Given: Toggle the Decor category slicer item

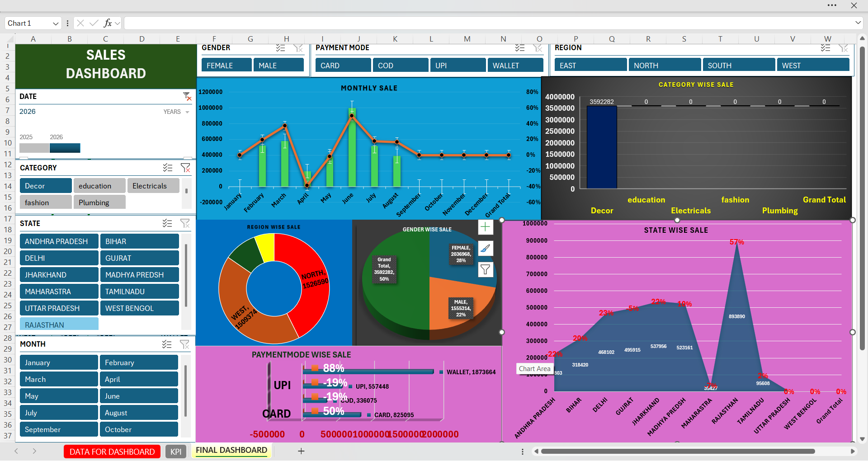Looking at the screenshot, I should coord(46,186).
